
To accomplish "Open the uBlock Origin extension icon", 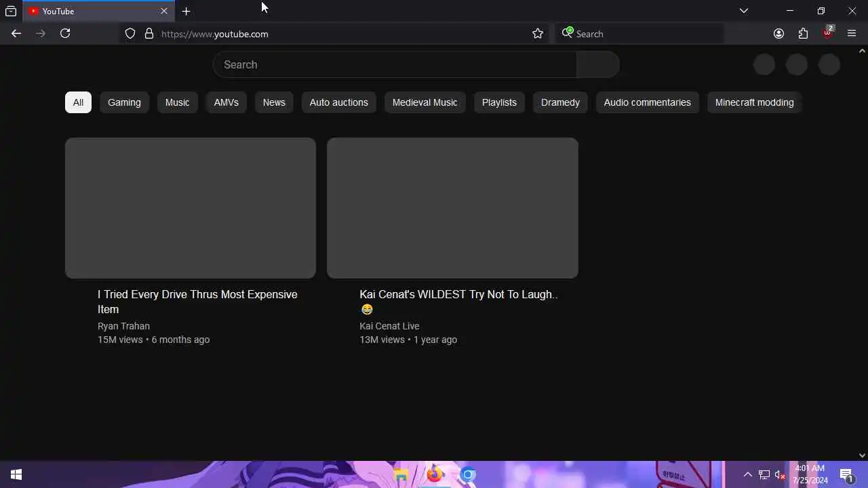I will [827, 33].
